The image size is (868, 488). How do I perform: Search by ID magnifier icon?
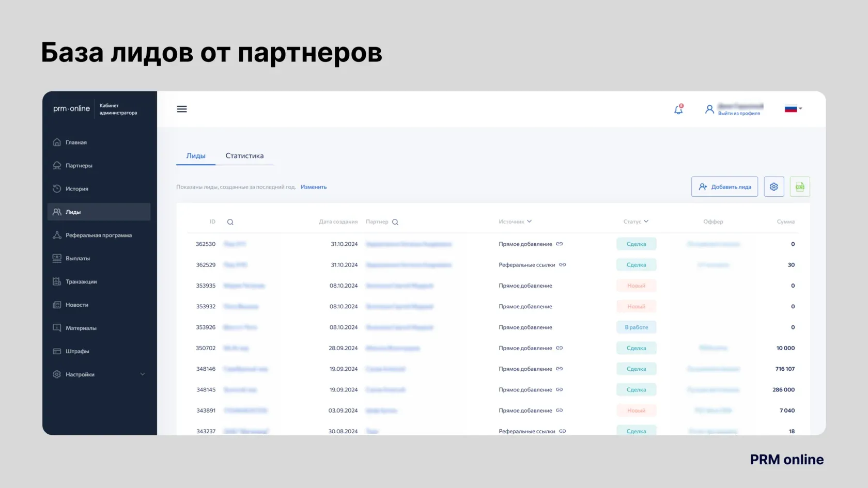coord(230,222)
